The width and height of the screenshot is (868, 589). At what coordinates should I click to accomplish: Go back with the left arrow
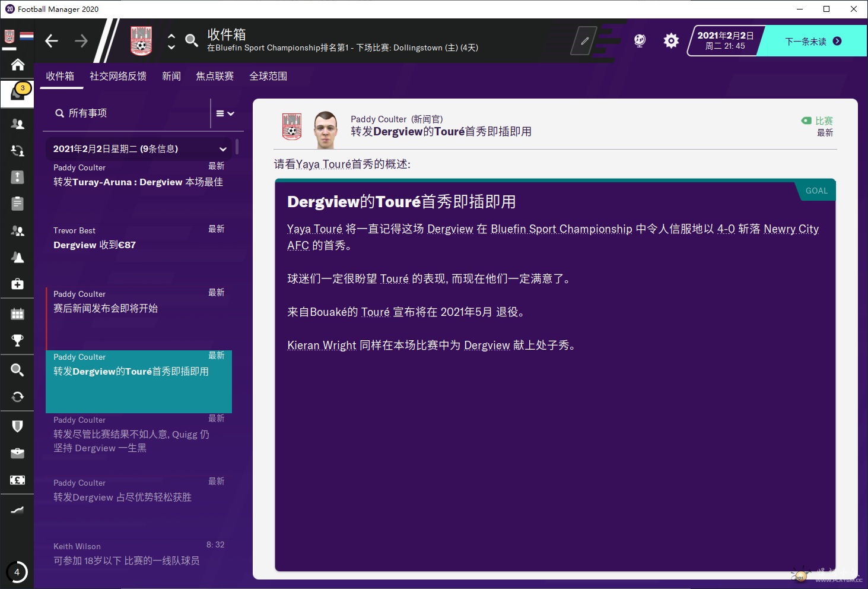52,40
